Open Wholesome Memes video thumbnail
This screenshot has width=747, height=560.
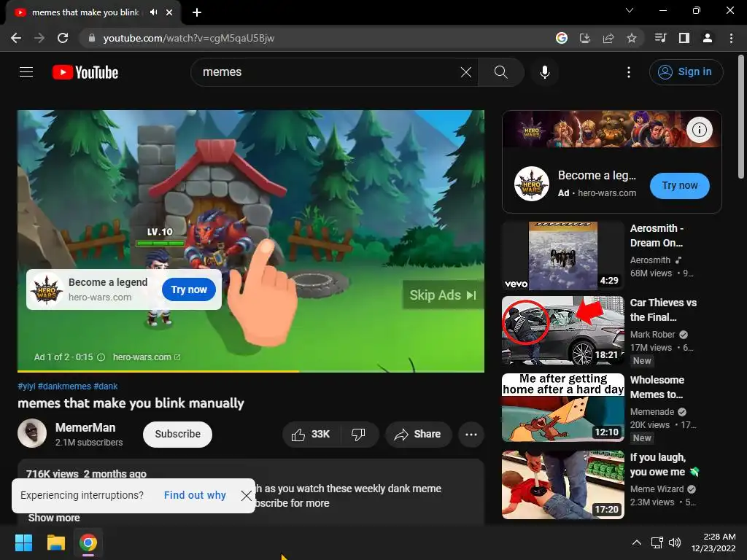[x=563, y=408]
